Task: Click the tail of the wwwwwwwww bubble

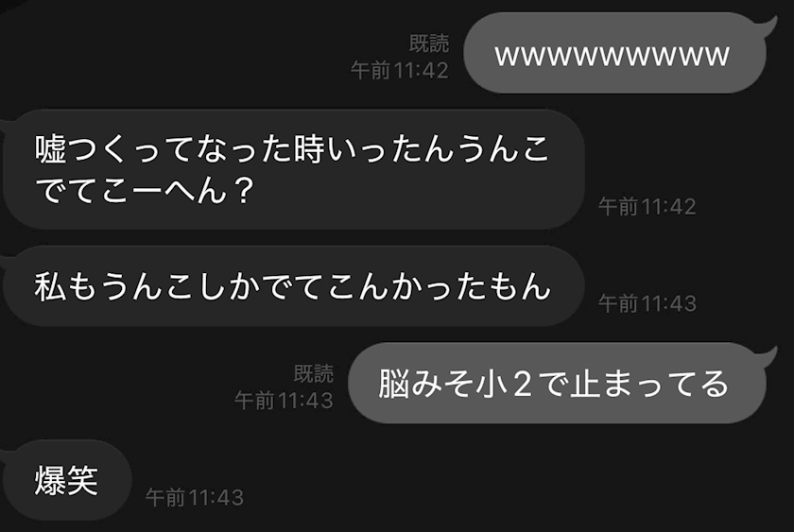Action: (x=768, y=26)
